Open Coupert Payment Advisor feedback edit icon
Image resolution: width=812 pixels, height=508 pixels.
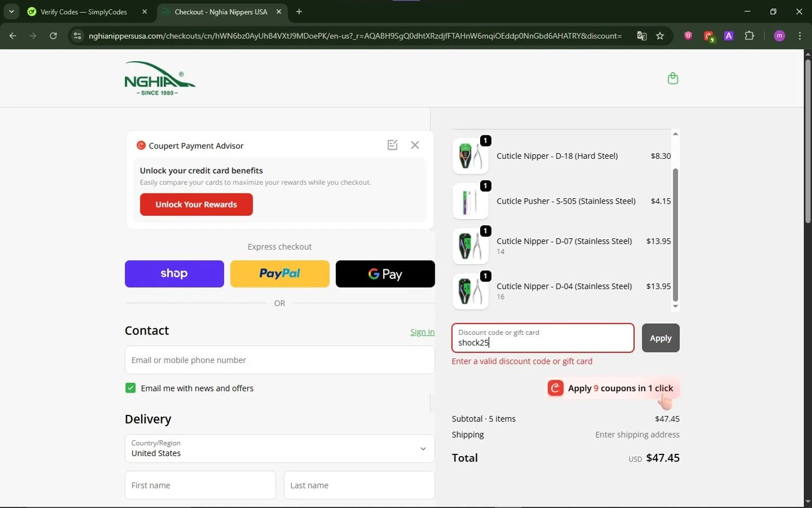pos(392,145)
